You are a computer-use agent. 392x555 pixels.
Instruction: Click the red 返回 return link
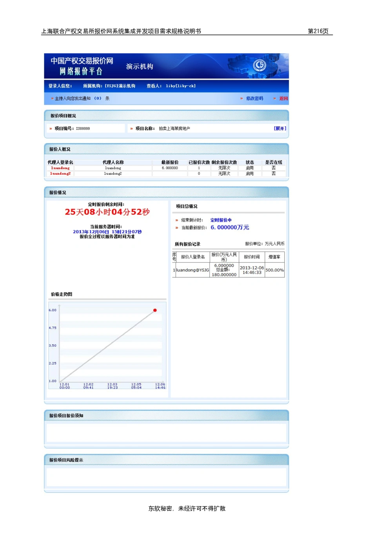click(283, 98)
